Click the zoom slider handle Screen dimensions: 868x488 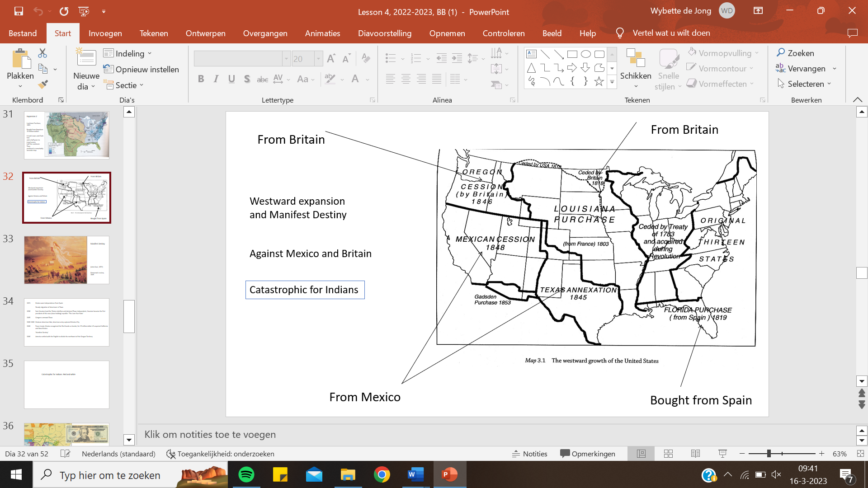769,454
